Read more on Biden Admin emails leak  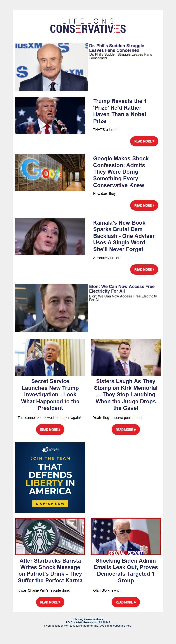click(x=125, y=602)
